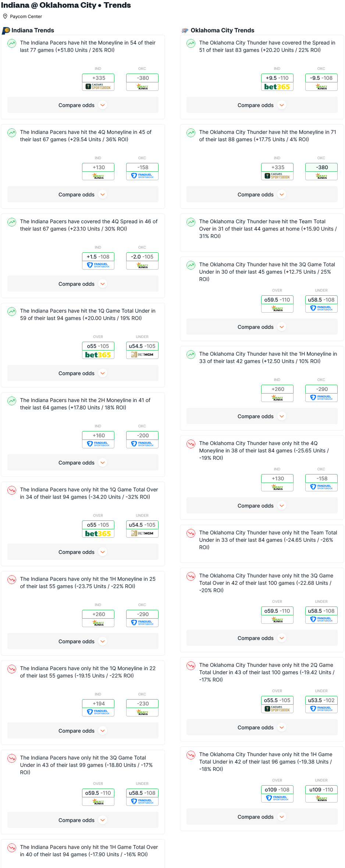Pick the o109 -108 over odds button
The width and height of the screenshot is (345, 868).
(x=277, y=790)
